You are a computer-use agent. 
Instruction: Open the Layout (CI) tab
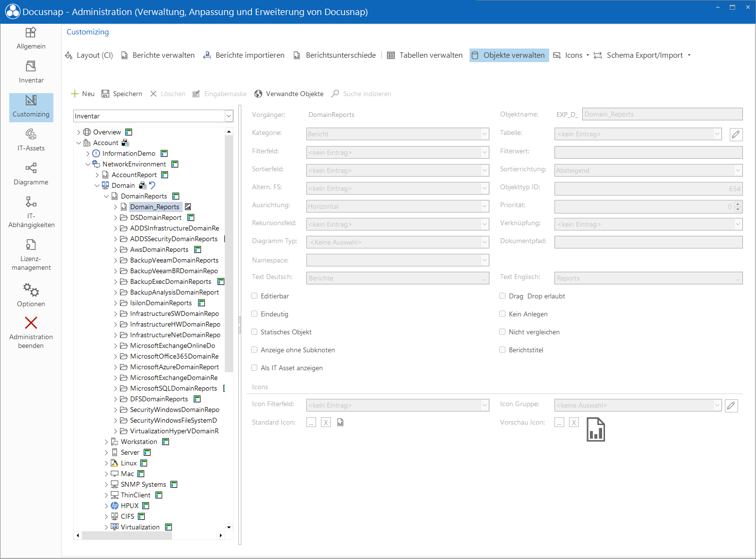89,55
